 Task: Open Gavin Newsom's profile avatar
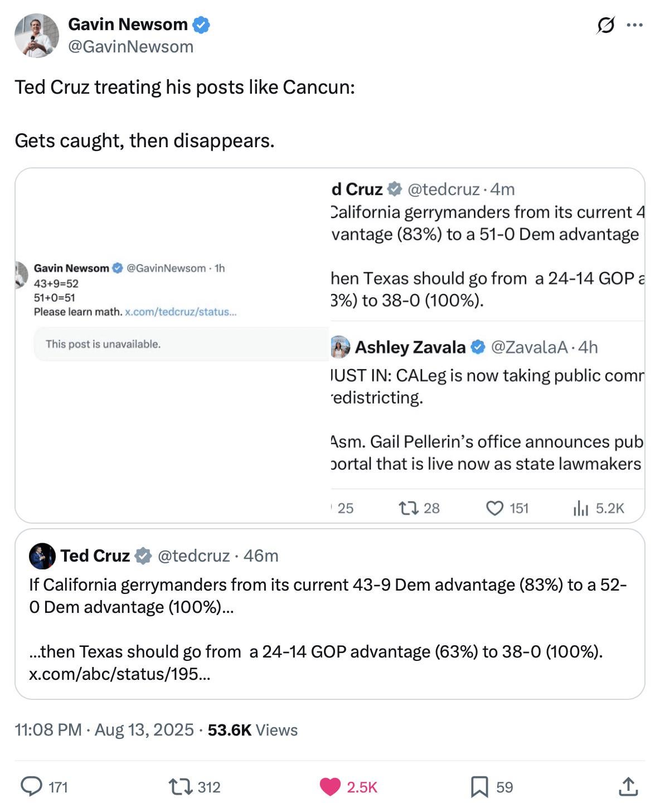coord(37,36)
